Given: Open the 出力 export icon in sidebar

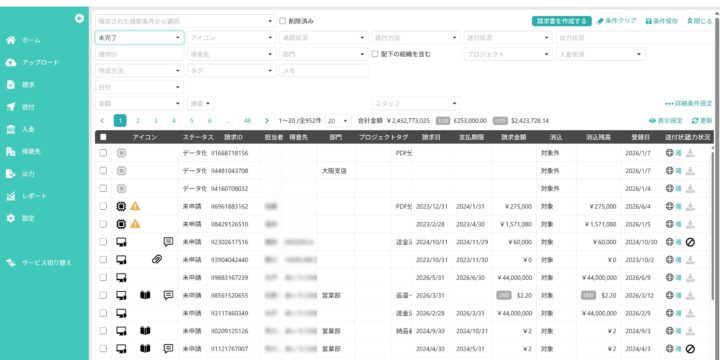Looking at the screenshot, I should click(x=11, y=174).
